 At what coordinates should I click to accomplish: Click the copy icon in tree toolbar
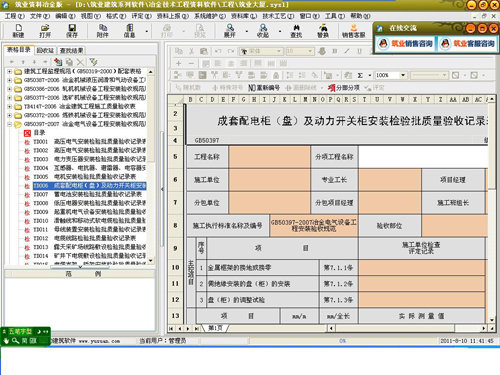click(x=69, y=62)
